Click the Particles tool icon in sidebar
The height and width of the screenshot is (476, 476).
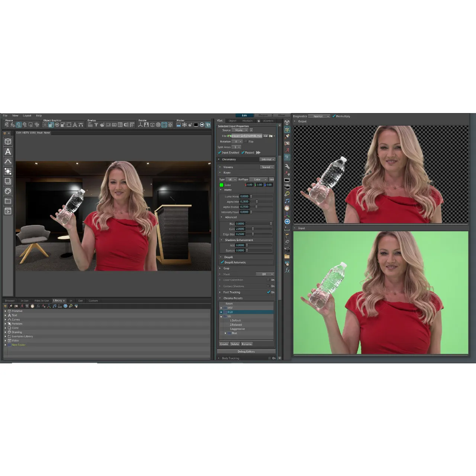[8, 171]
